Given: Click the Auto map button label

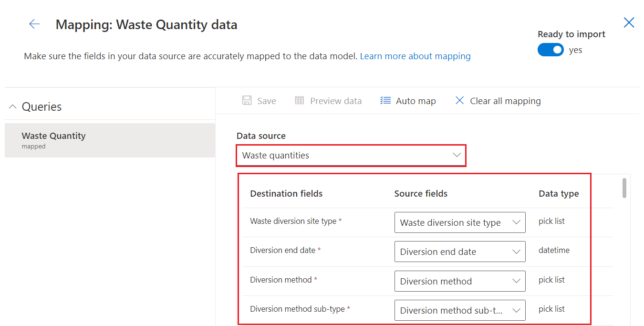Looking at the screenshot, I should pos(415,101).
